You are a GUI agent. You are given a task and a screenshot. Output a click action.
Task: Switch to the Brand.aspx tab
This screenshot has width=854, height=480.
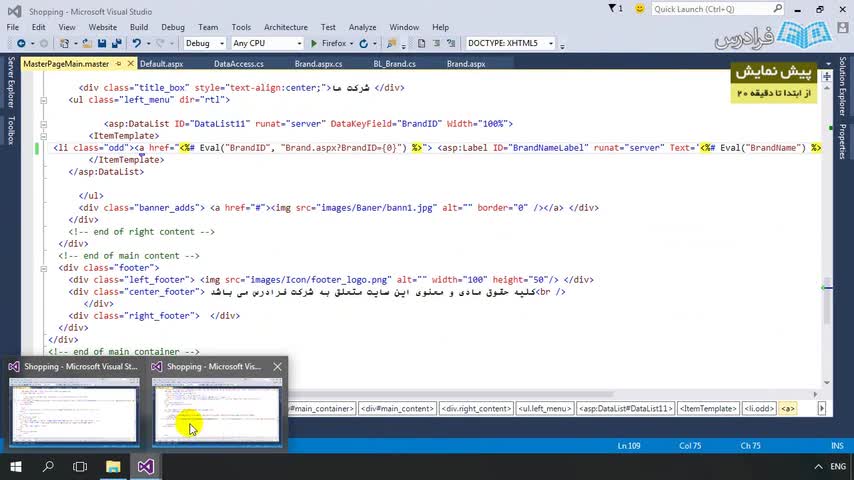pyautogui.click(x=466, y=64)
